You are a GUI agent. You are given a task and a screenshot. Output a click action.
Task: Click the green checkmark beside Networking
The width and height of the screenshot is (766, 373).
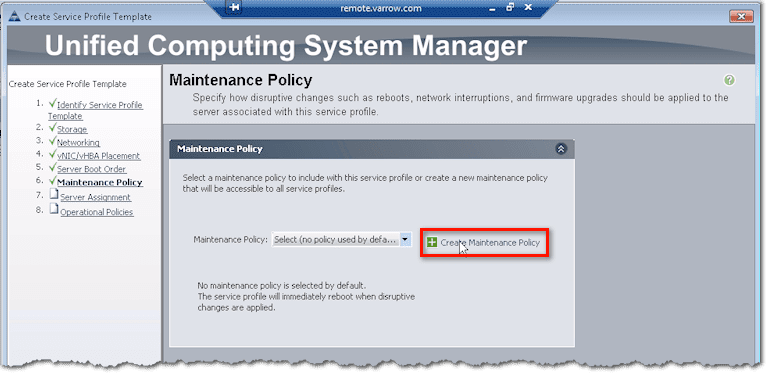click(x=53, y=141)
